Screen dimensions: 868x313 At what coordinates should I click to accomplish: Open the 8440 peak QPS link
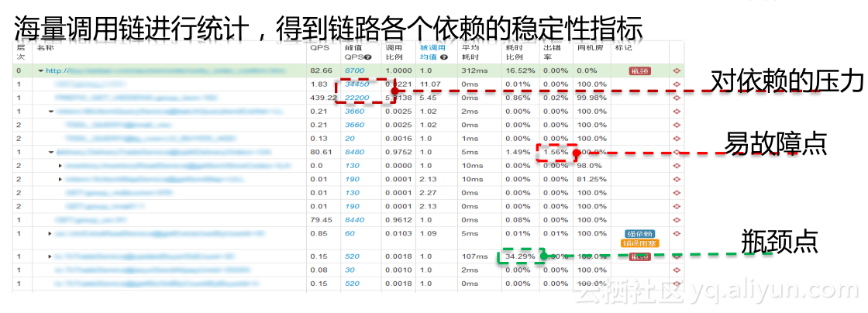coord(355,219)
